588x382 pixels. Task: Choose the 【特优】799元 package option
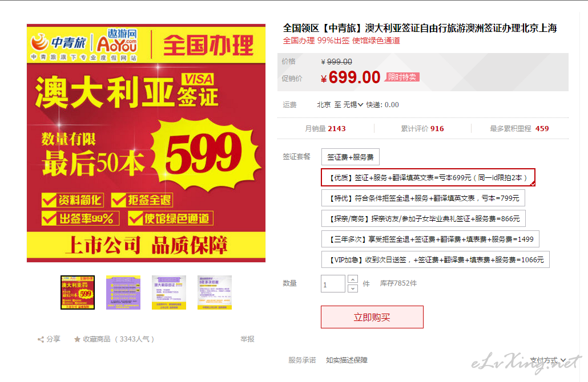click(x=423, y=198)
